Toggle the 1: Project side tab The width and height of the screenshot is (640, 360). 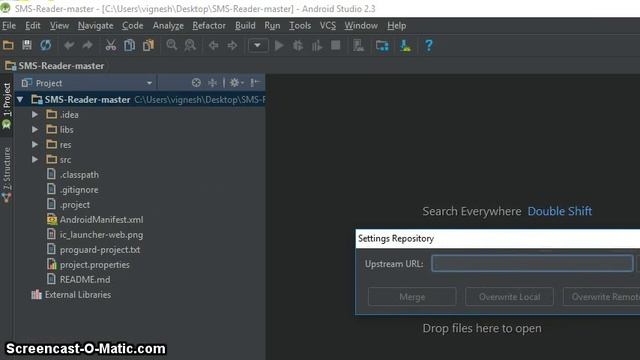tap(7, 105)
